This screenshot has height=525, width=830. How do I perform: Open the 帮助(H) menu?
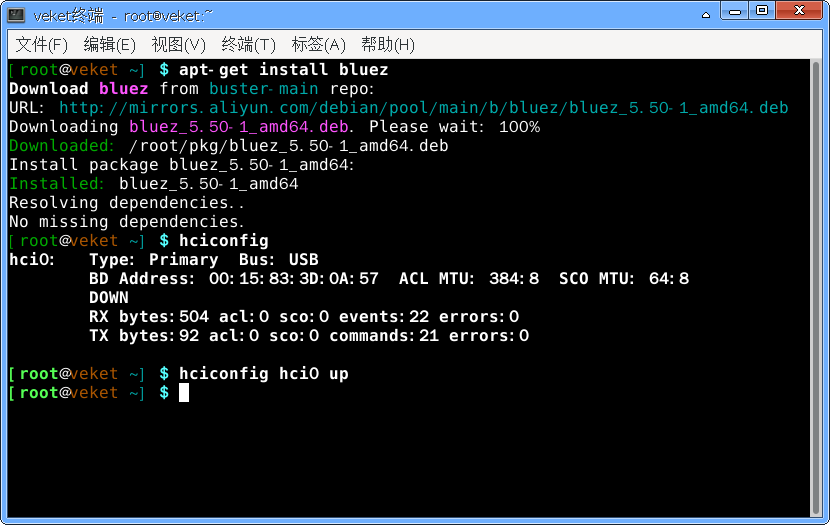[387, 44]
